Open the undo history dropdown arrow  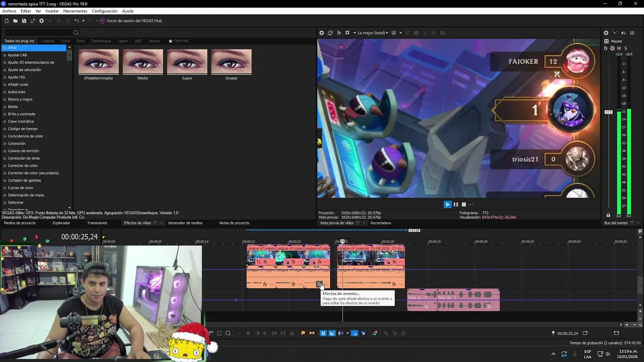pyautogui.click(x=83, y=21)
